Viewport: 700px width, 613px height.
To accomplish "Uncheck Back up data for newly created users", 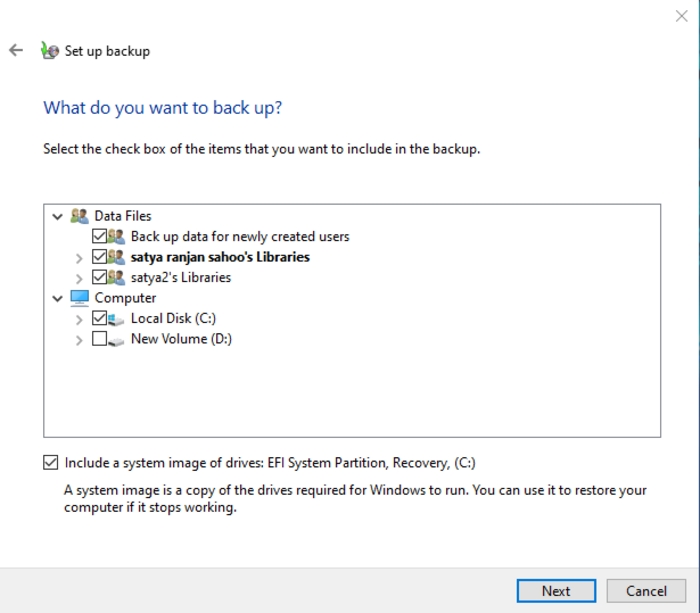I will coord(99,237).
